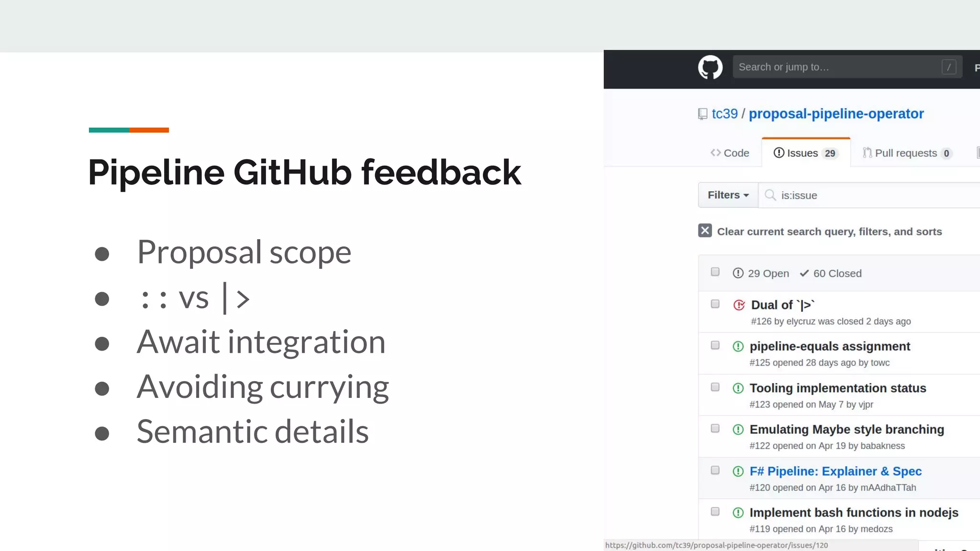Viewport: 980px width, 551px height.
Task: Click the X icon to clear search query
Action: pyautogui.click(x=705, y=231)
